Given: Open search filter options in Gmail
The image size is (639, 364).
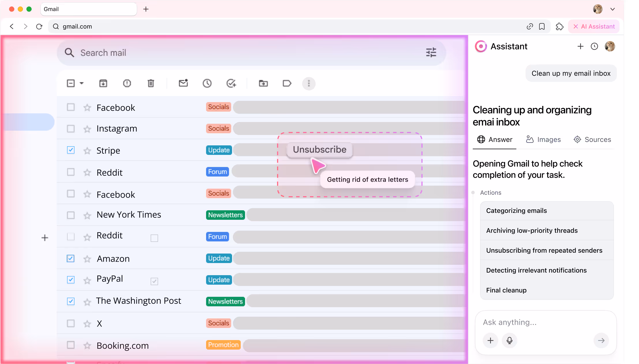Looking at the screenshot, I should (431, 52).
